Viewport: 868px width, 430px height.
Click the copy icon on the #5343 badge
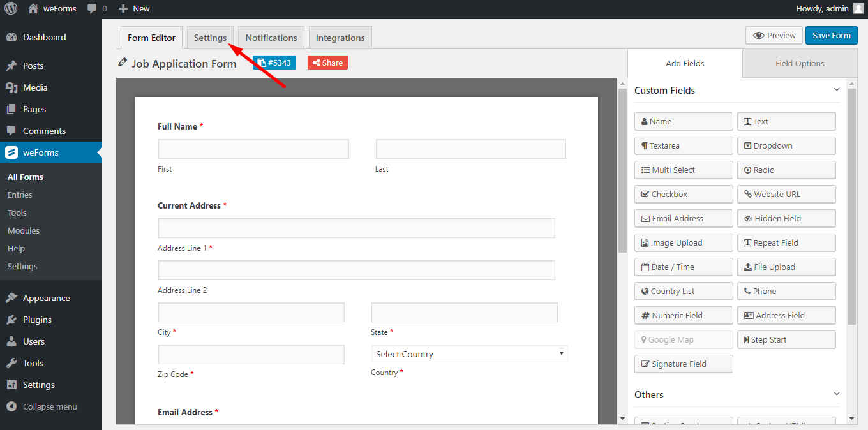pyautogui.click(x=263, y=62)
